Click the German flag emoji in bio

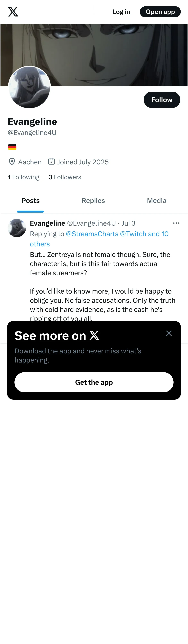[x=12, y=147]
